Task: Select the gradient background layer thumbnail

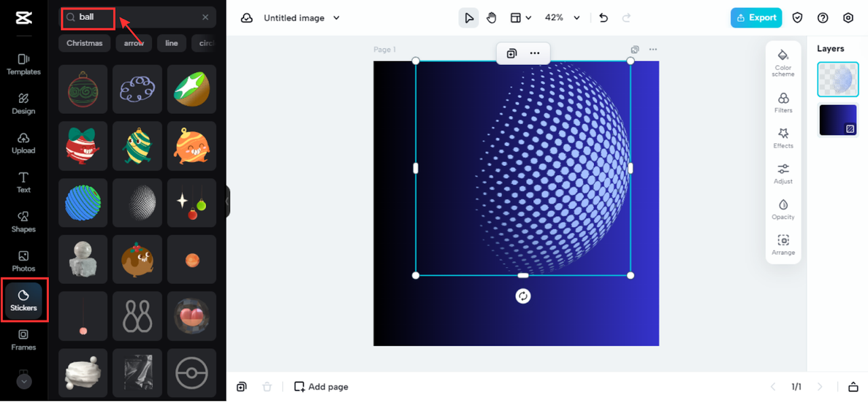Action: 838,119
